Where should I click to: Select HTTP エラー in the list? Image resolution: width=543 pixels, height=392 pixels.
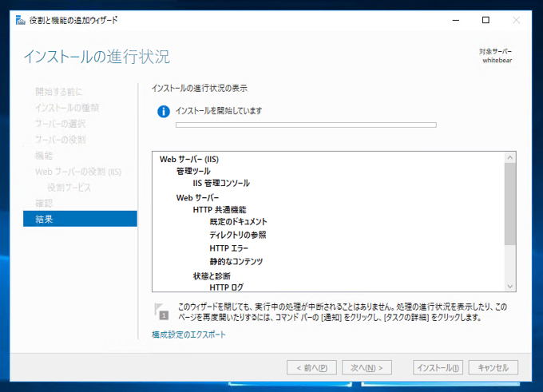[229, 248]
